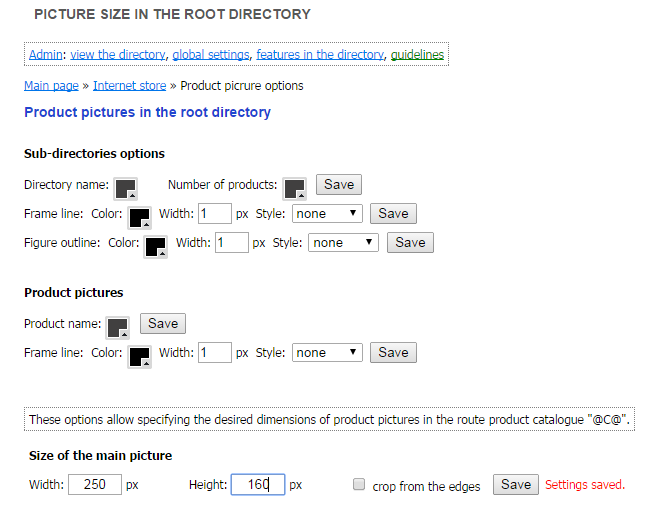Open the global settings link
The width and height of the screenshot is (657, 506).
[x=211, y=54]
